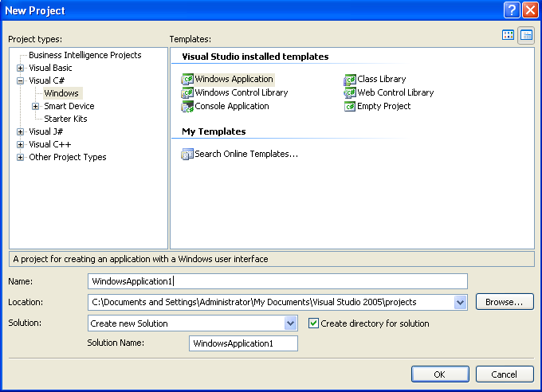Expand the Visual J# node

pos(21,132)
